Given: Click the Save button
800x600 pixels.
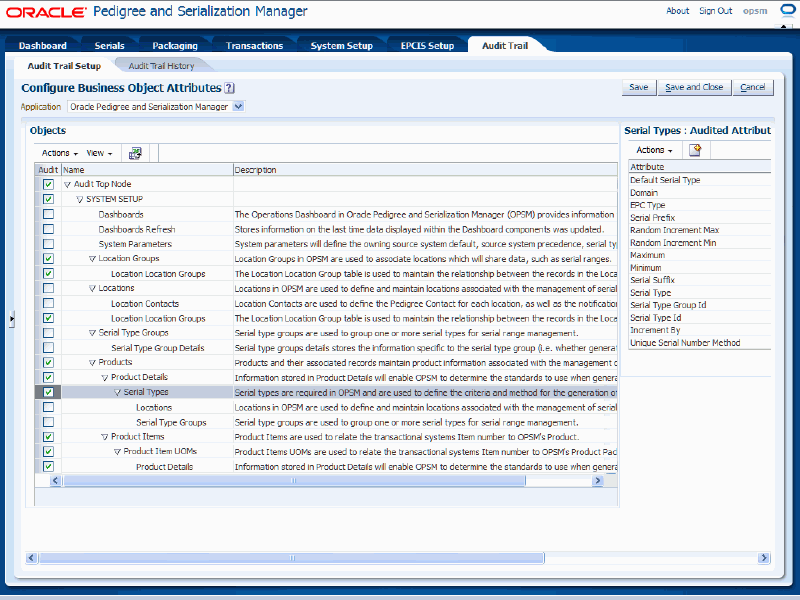Looking at the screenshot, I should pos(638,87).
